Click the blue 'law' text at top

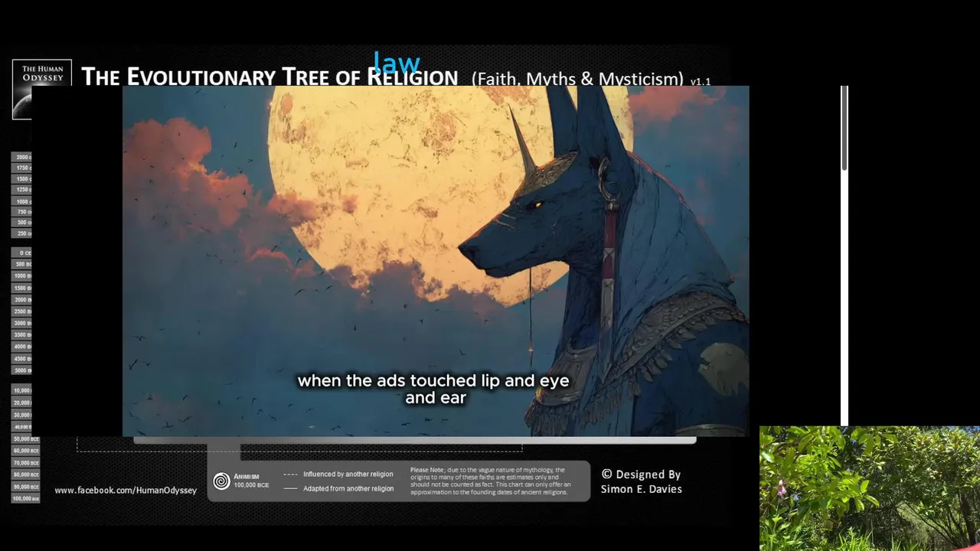[x=397, y=62]
